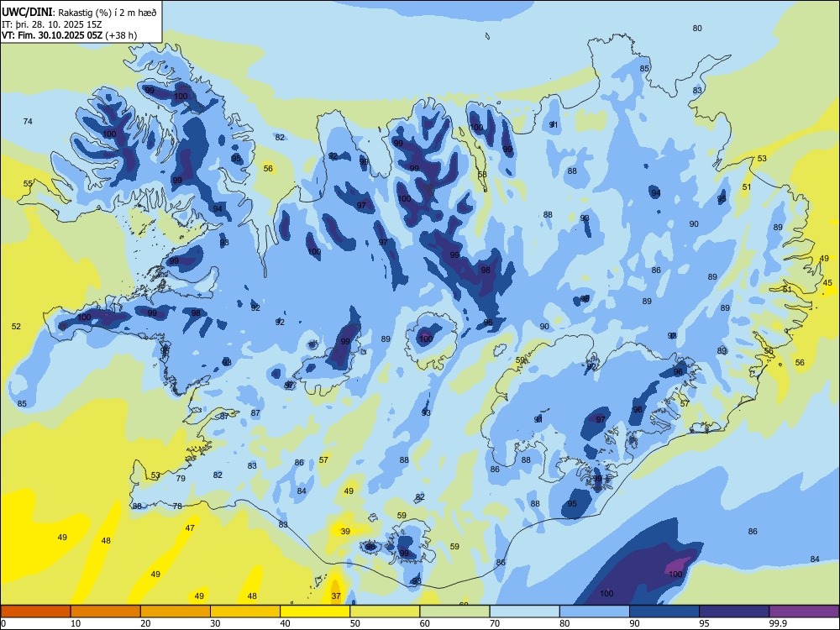Image resolution: width=840 pixels, height=630 pixels.
Task: Select the '45' humidity value on the map
Action: point(827,283)
